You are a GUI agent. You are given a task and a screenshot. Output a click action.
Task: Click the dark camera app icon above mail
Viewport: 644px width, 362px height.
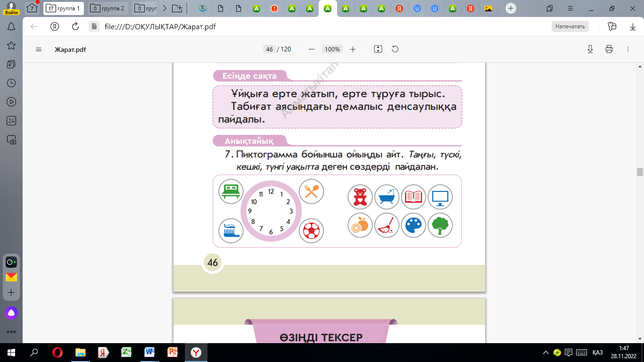pyautogui.click(x=11, y=262)
